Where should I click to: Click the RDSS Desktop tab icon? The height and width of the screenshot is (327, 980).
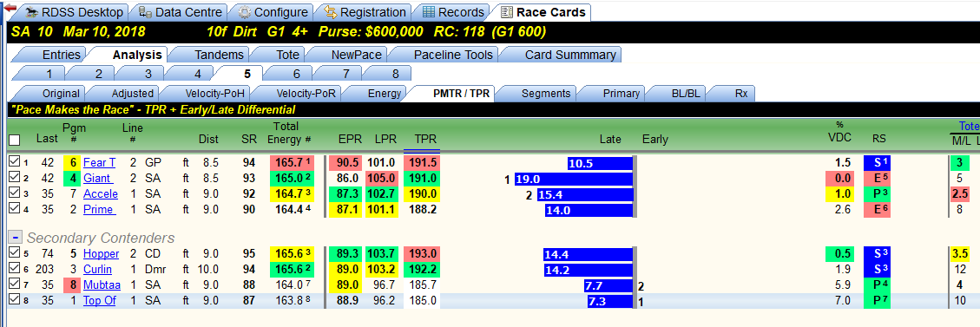tap(31, 12)
